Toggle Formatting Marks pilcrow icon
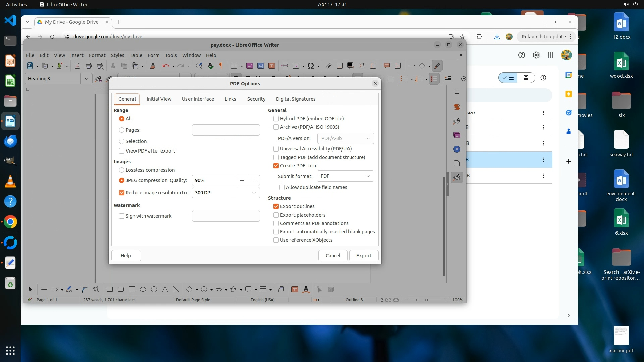Screen dimensions: 644x362 tap(221, 66)
